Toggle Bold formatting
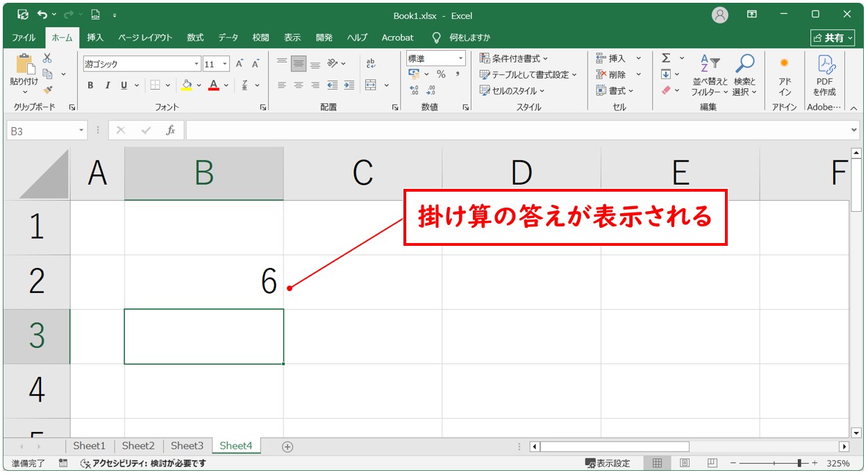Screen dimensions: 868x475 pyautogui.click(x=90, y=85)
